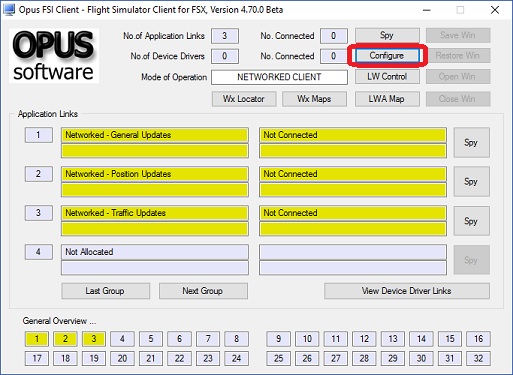Select General Overview indicator 12
513x375 pixels.
364,339
